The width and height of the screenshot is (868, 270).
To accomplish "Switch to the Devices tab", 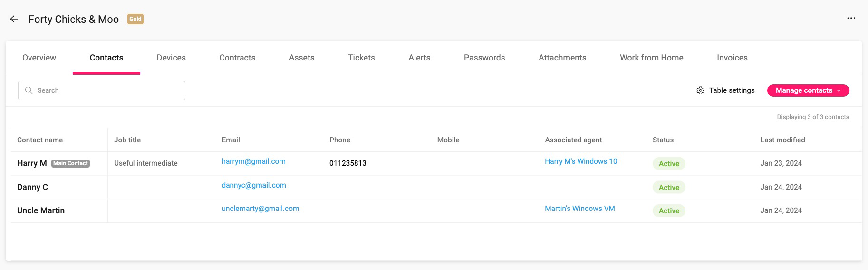I will pyautogui.click(x=171, y=58).
